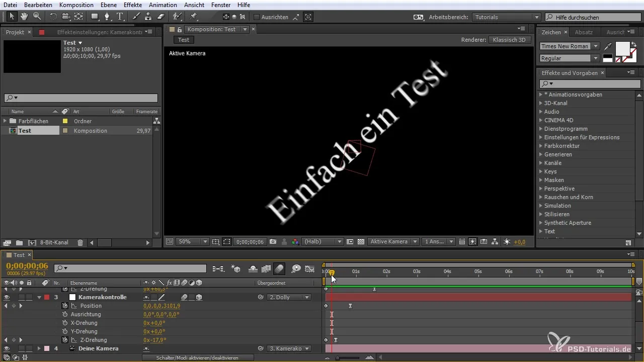
Task: Create a new composition from Project panel
Action: tap(32, 243)
